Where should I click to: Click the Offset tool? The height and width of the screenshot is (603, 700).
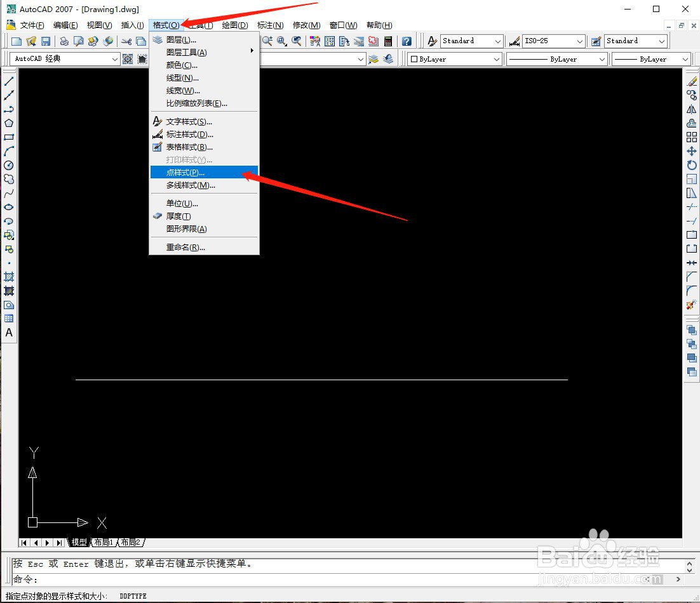click(x=692, y=123)
